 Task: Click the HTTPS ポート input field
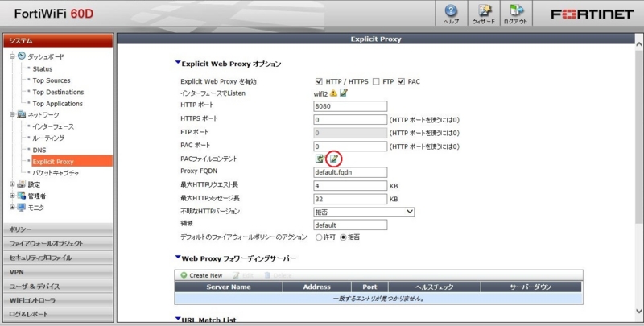[350, 119]
